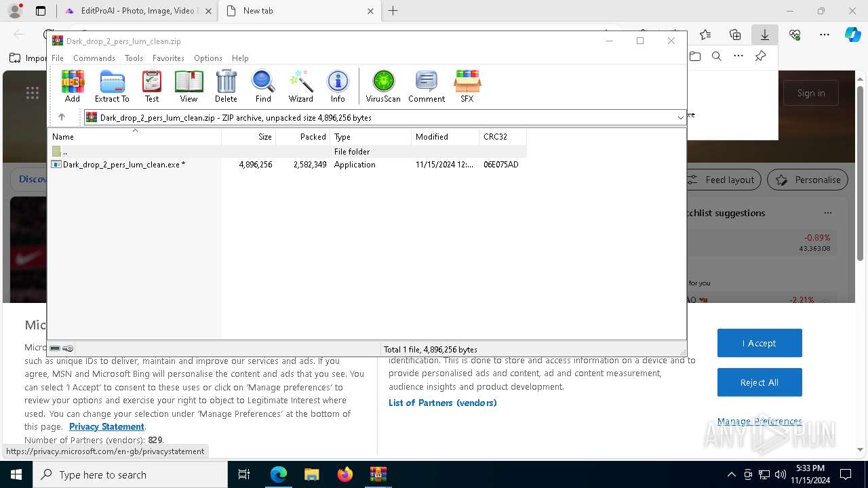868x488 pixels.
Task: Open the File menu
Action: click(x=58, y=58)
